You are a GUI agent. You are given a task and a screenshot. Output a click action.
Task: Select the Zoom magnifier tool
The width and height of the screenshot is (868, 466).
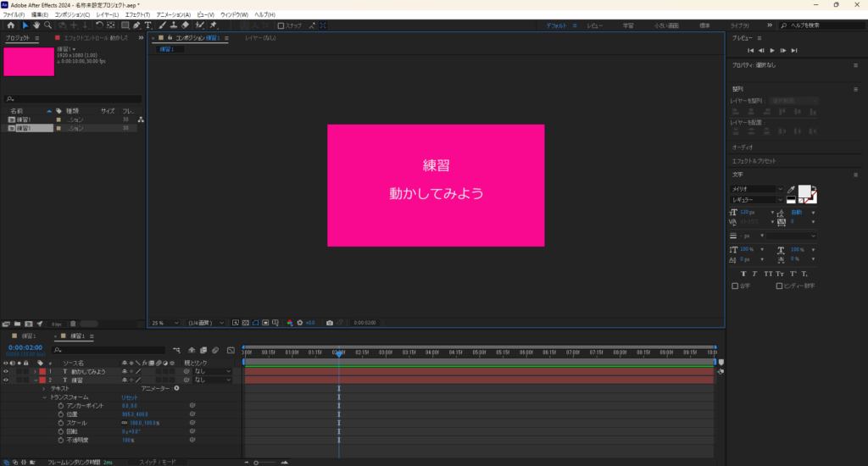coord(47,25)
